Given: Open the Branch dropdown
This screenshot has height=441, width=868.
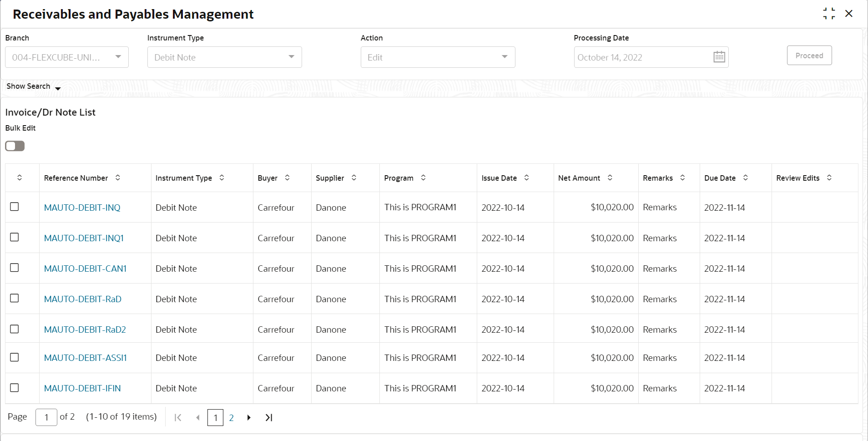Looking at the screenshot, I should (67, 57).
